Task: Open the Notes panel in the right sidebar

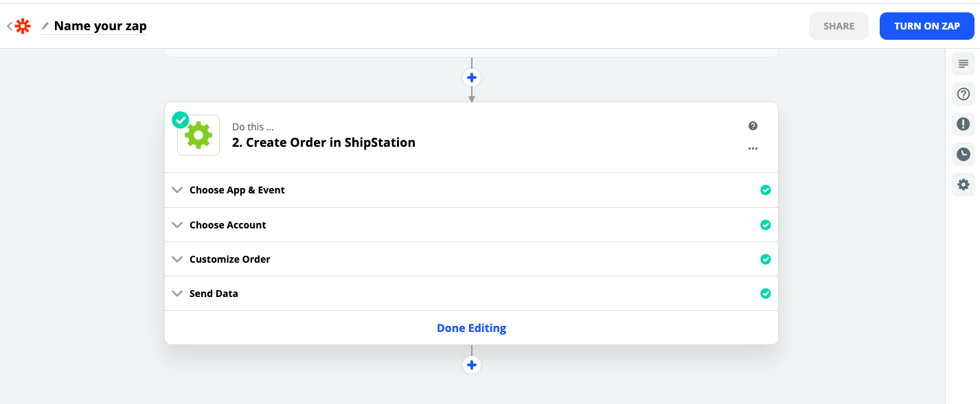Action: (x=963, y=63)
